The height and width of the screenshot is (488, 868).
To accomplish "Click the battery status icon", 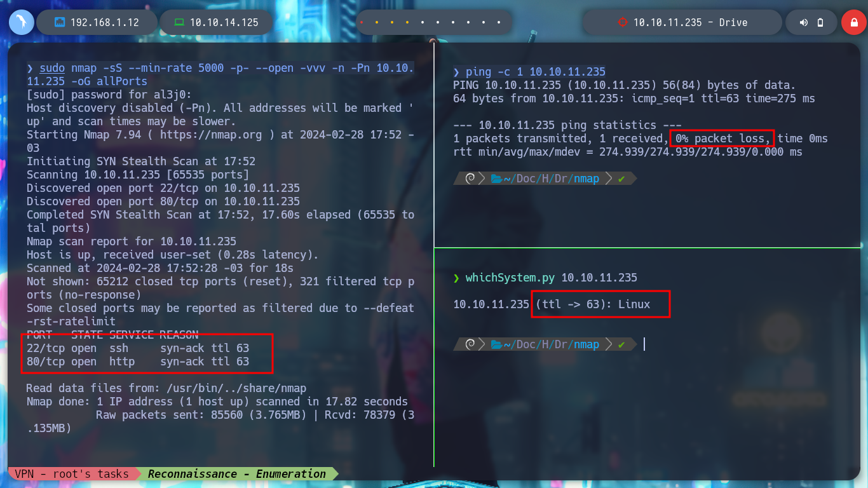I will coord(820,22).
